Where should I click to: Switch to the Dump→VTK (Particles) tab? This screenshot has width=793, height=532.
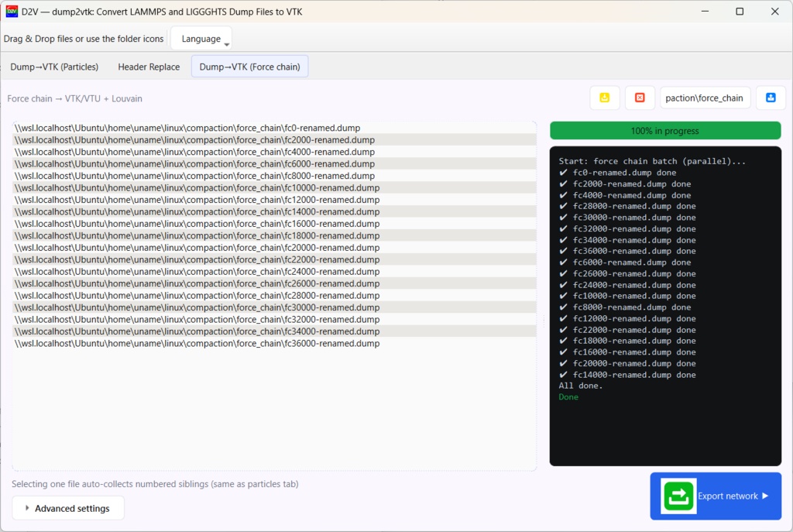point(54,67)
